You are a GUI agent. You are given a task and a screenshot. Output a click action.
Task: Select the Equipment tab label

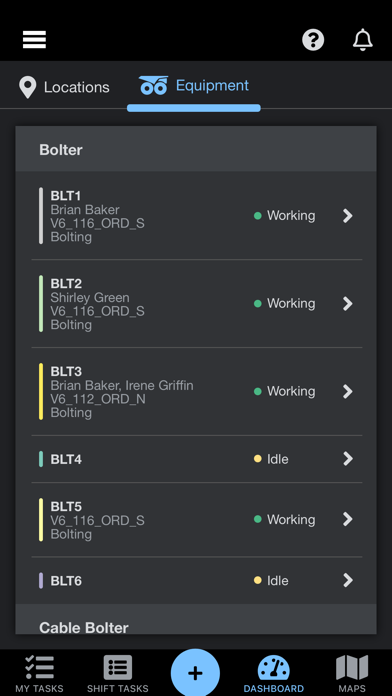pos(212,85)
